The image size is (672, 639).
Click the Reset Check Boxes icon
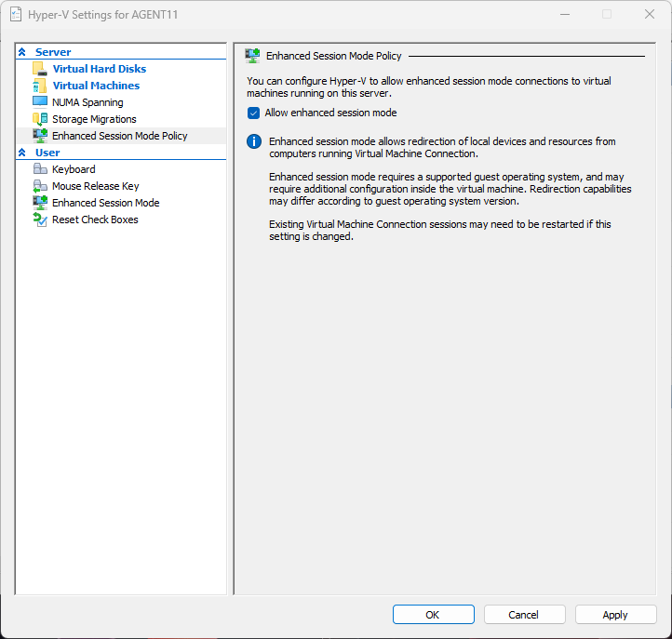40,220
